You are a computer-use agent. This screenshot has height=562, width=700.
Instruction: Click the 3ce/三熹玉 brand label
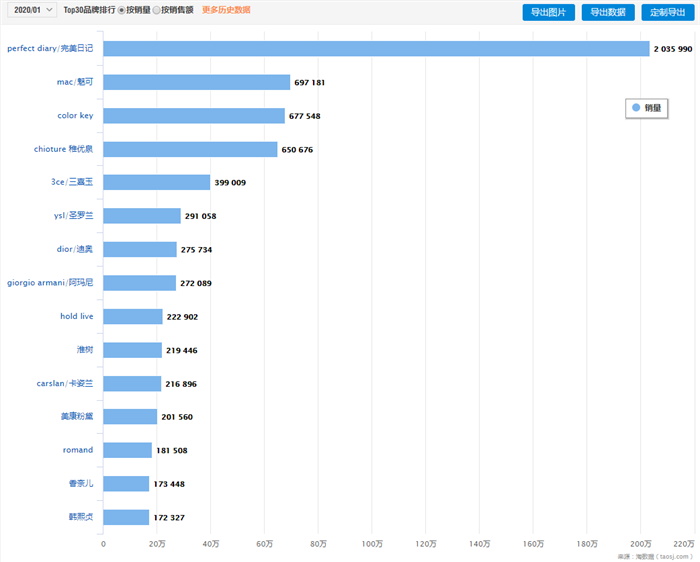[x=72, y=182]
